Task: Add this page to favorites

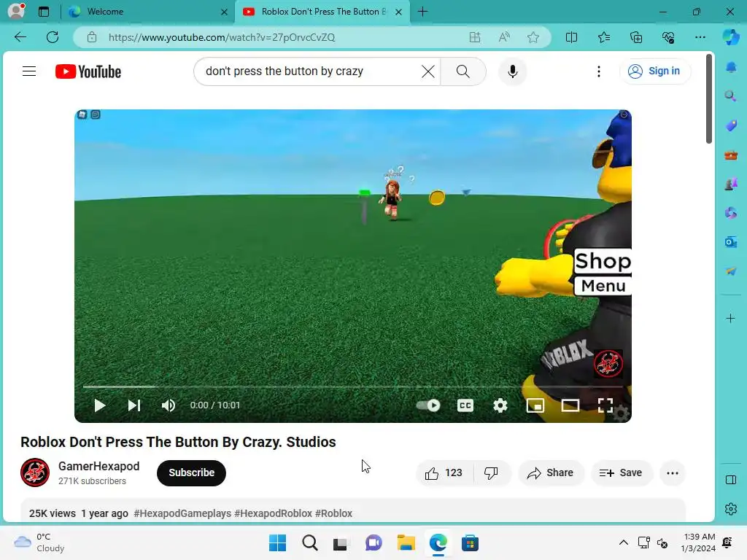Action: [x=533, y=37]
